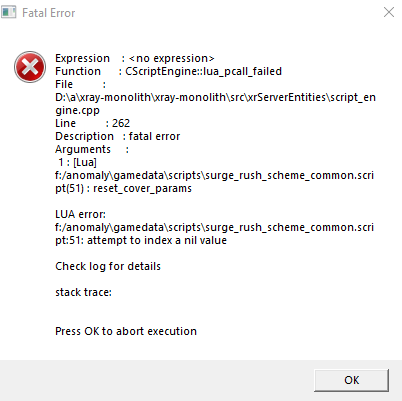This screenshot has height=401, width=402.
Task: Click the 'LUA error:' heading text
Action: (x=80, y=214)
